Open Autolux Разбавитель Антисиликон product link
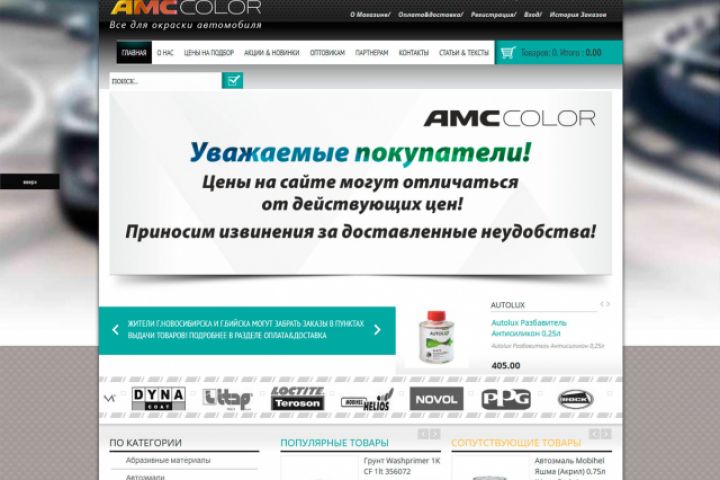 [x=529, y=328]
